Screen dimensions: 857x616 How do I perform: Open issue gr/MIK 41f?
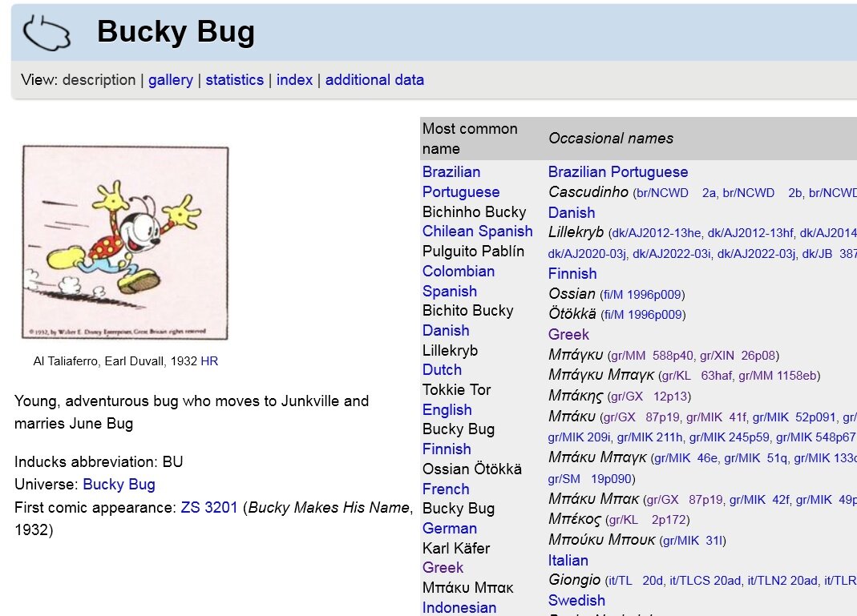[x=717, y=417]
